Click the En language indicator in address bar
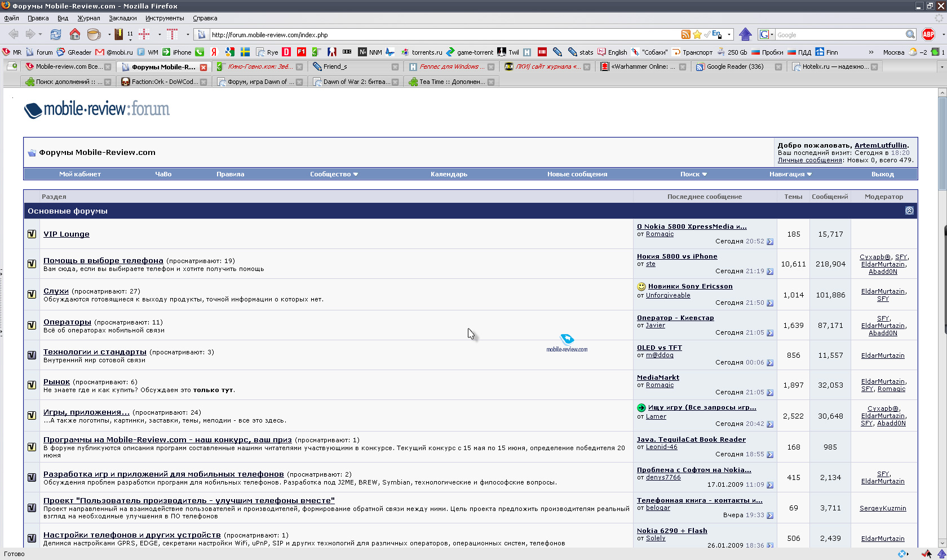Screen dimensions: 947x560 click(x=716, y=34)
